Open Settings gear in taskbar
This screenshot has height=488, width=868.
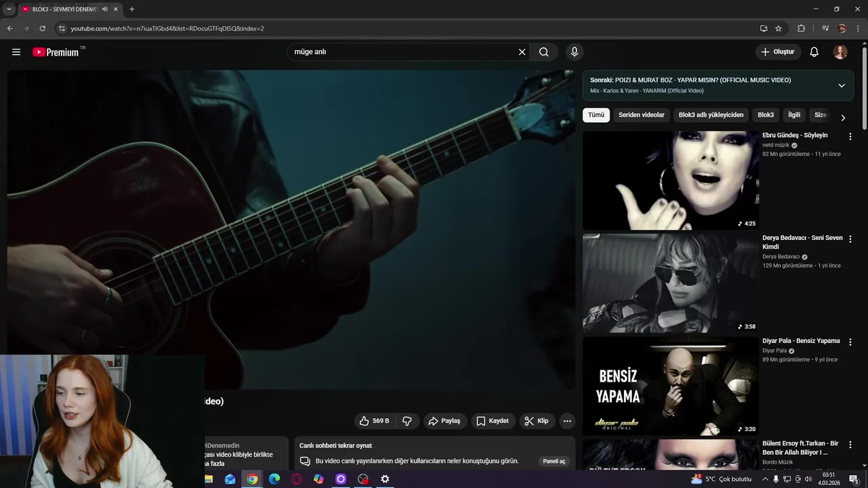(x=385, y=479)
